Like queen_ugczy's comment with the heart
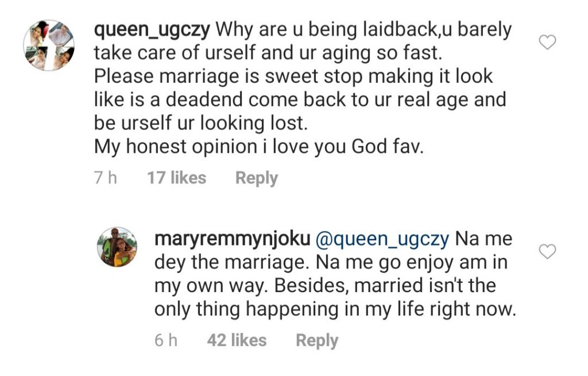 point(548,42)
